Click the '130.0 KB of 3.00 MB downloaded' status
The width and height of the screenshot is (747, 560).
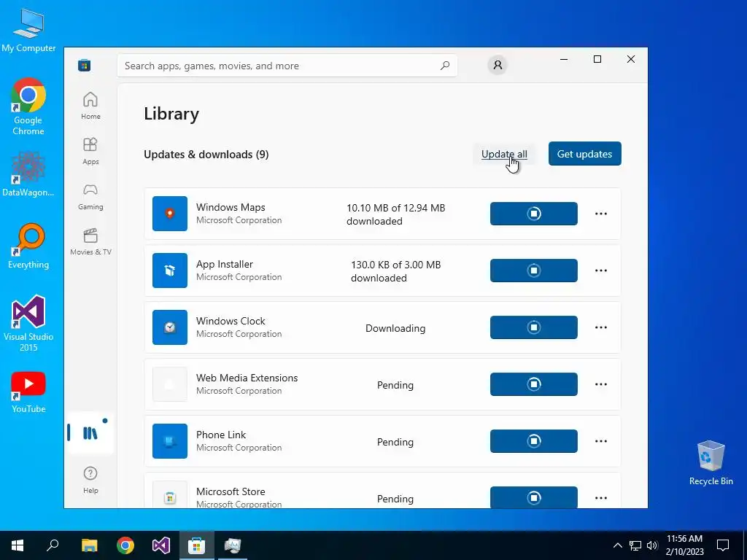[396, 271]
